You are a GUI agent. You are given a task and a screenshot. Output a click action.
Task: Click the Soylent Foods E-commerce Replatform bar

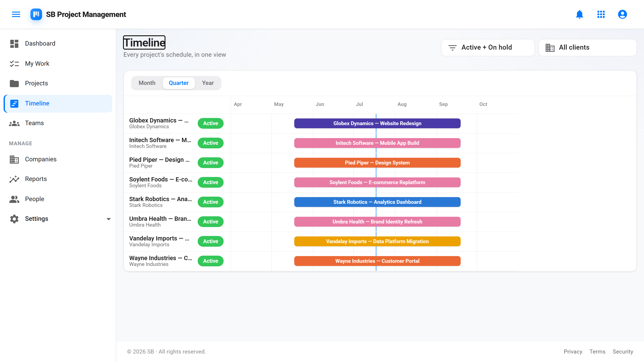(x=377, y=182)
